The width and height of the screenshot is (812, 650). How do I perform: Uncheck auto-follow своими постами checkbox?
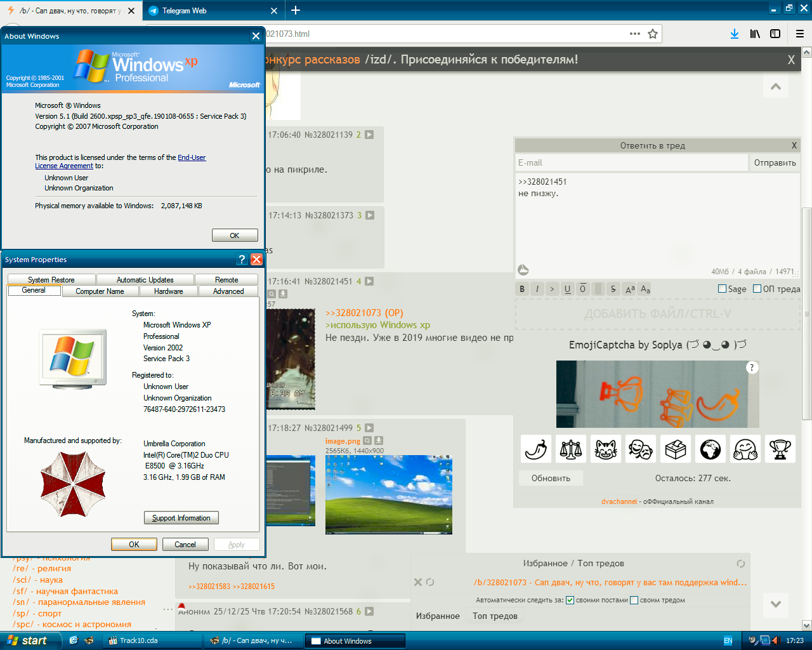570,600
